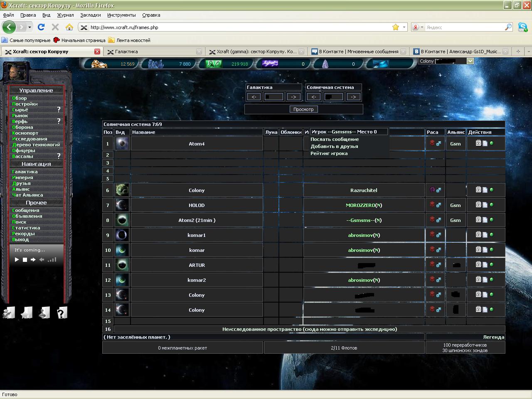Open the back history dropdown arrow

(x=30, y=27)
